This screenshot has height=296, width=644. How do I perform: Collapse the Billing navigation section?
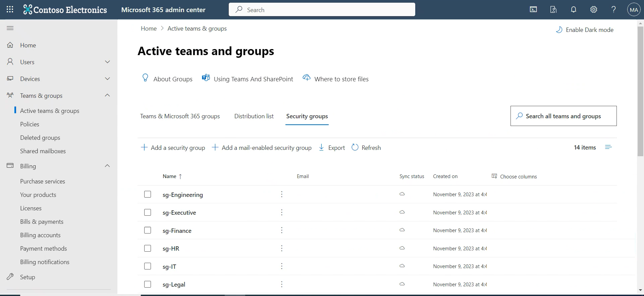point(107,166)
